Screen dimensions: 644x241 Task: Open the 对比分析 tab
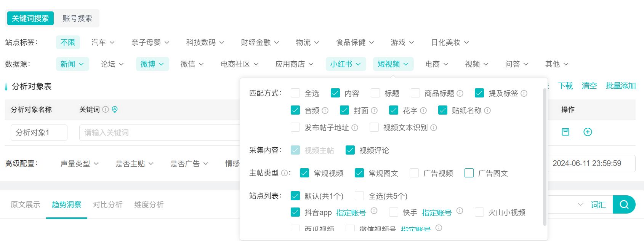108,204
